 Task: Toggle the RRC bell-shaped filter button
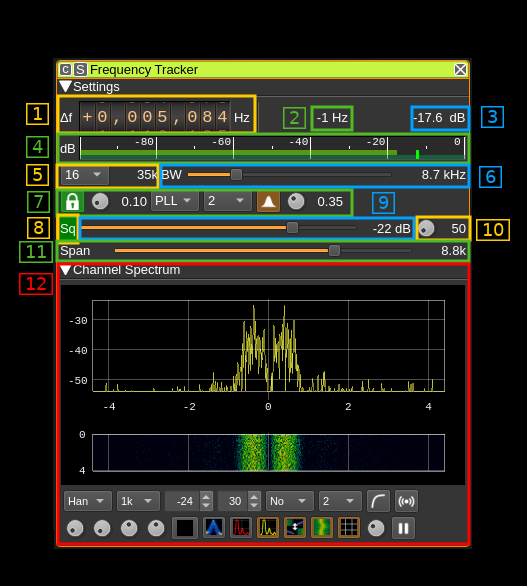click(x=268, y=201)
